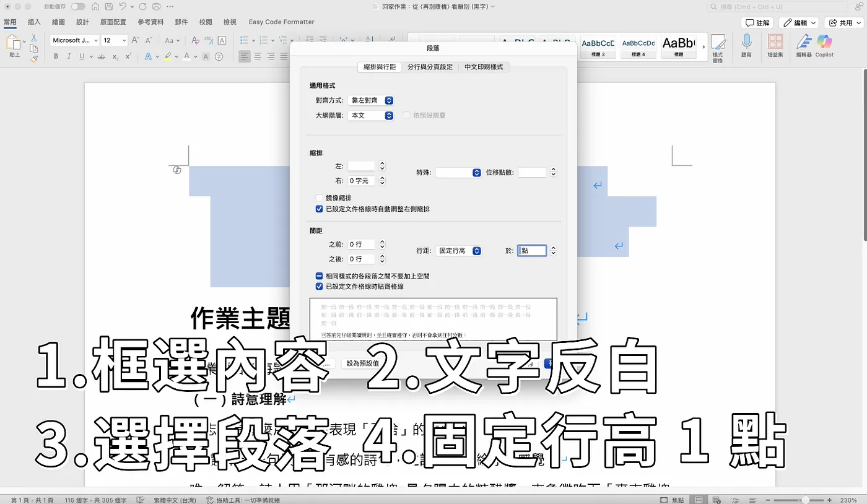Open the 版面配置 ribbon tab

(x=113, y=22)
